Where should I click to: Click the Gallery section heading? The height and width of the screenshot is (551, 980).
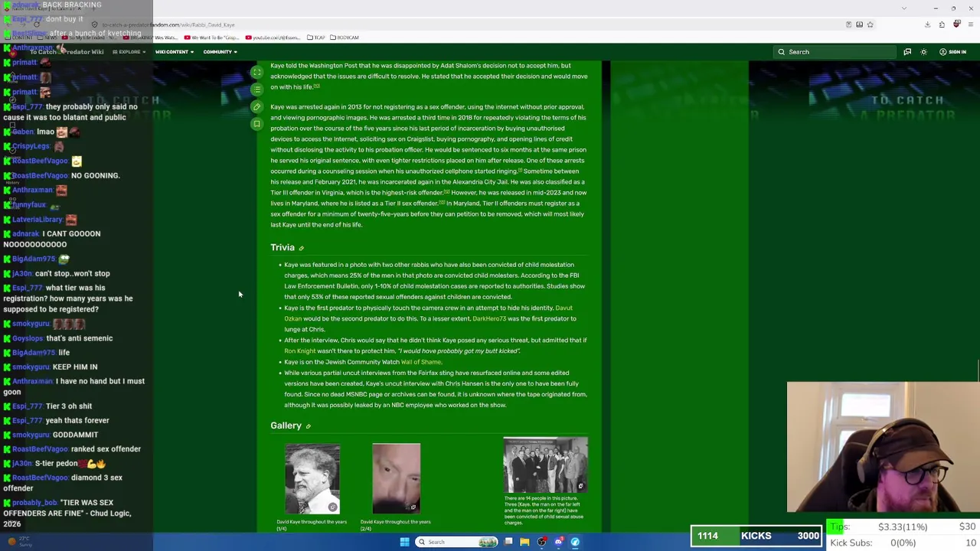click(286, 425)
